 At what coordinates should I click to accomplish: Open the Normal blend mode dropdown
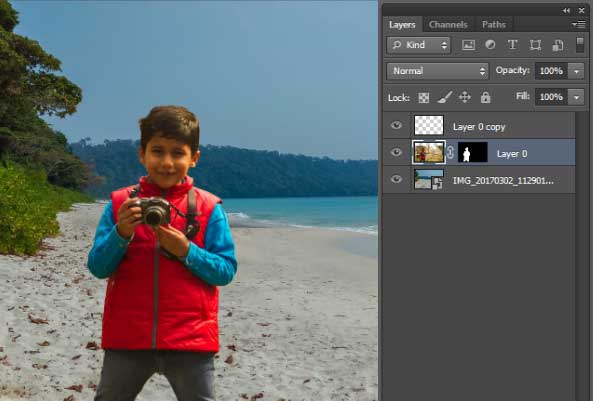click(x=438, y=71)
